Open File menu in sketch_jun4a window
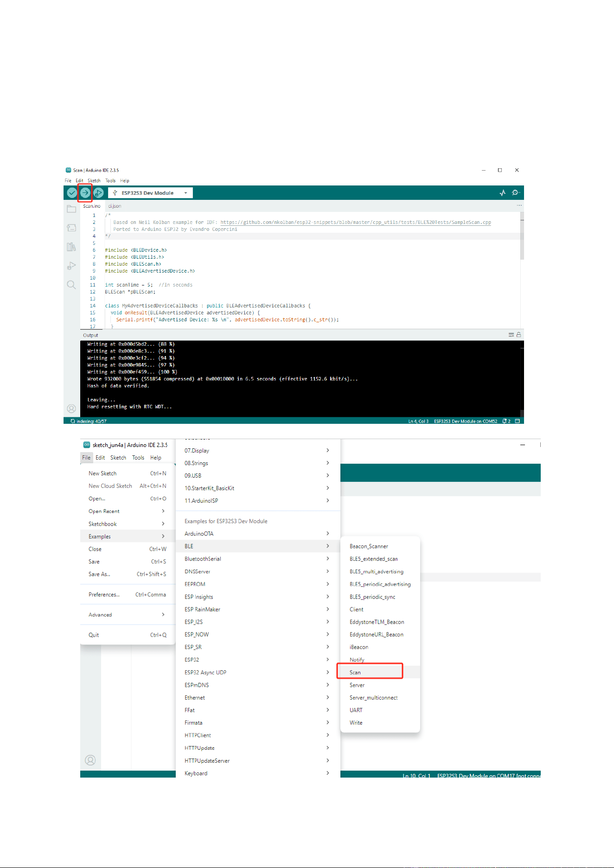 pos(86,457)
